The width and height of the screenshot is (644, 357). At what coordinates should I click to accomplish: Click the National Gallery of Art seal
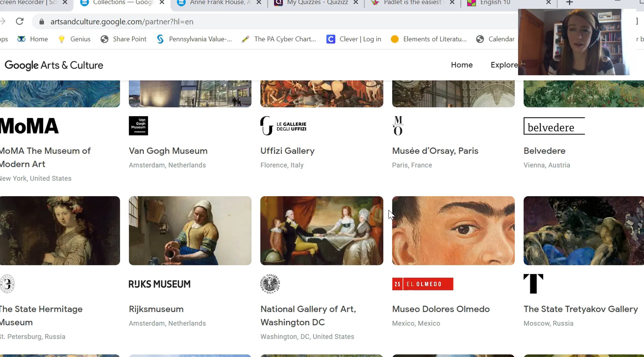pos(270,284)
